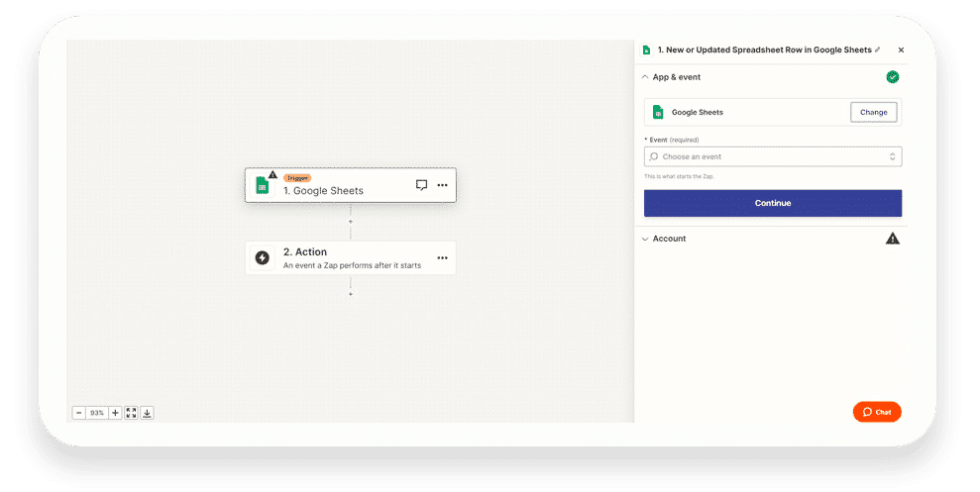This screenshot has height=492, width=980.
Task: Click the Account warning triangle icon
Action: pyautogui.click(x=893, y=239)
